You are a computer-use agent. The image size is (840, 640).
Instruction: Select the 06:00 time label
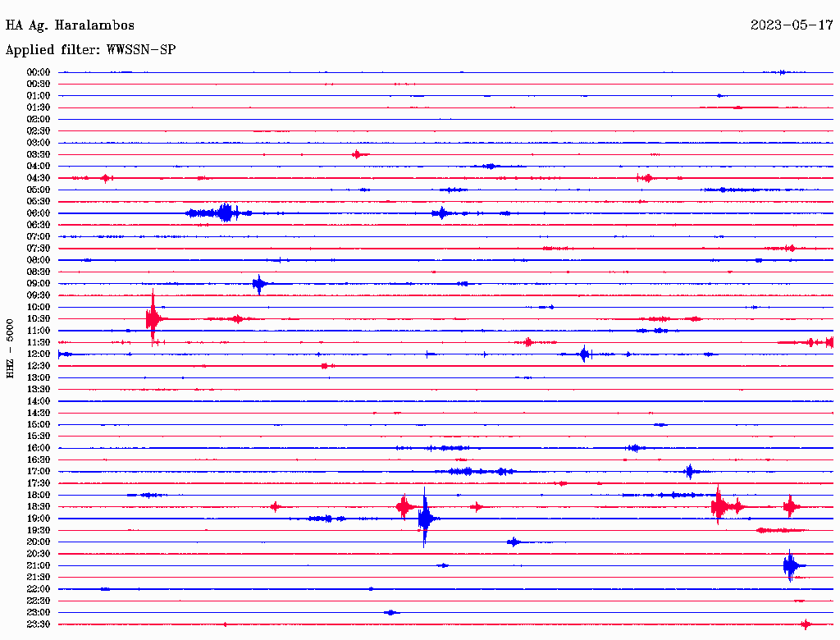pyautogui.click(x=39, y=213)
